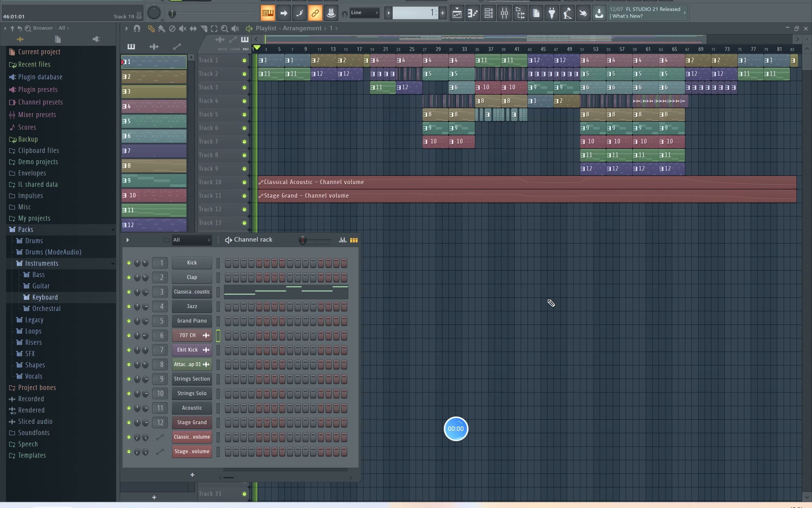Toggle the link-to-controller chain icon
812x508 pixels.
click(315, 13)
